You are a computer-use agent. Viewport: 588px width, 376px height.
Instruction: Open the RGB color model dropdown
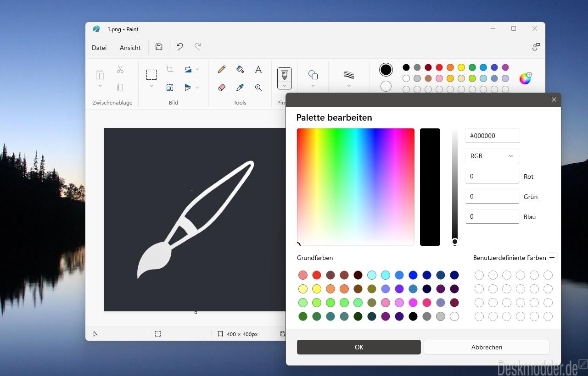[x=493, y=156]
